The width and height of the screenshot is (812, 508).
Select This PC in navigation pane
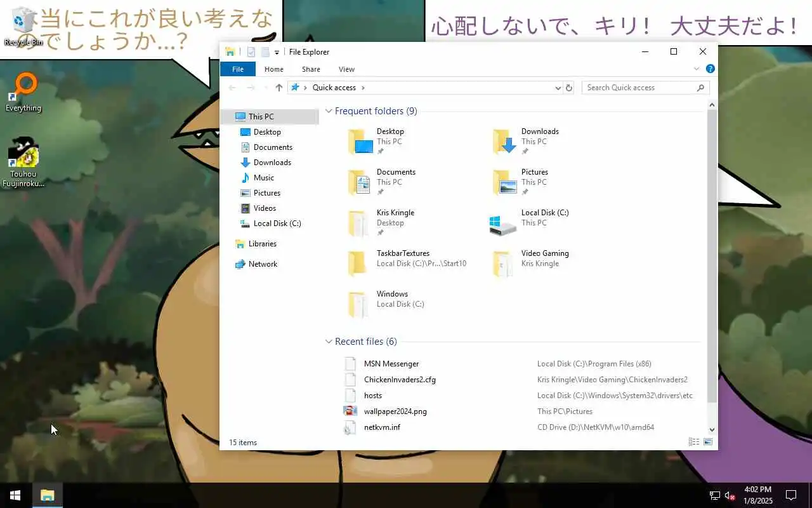(x=270, y=116)
